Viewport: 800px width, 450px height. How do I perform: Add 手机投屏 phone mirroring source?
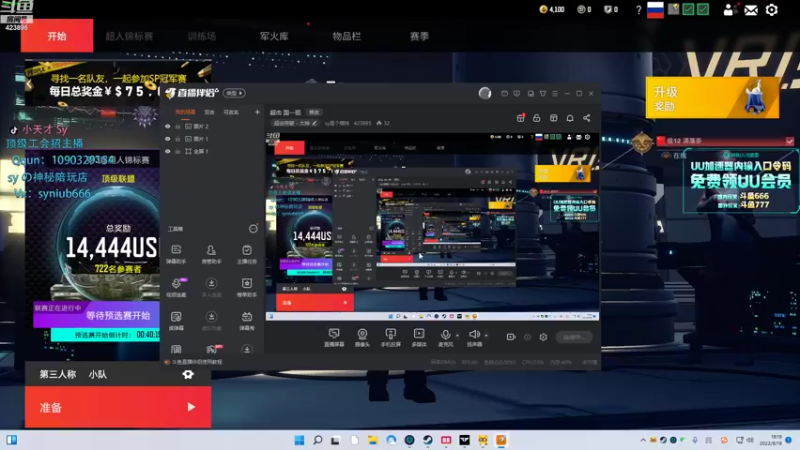point(391,337)
